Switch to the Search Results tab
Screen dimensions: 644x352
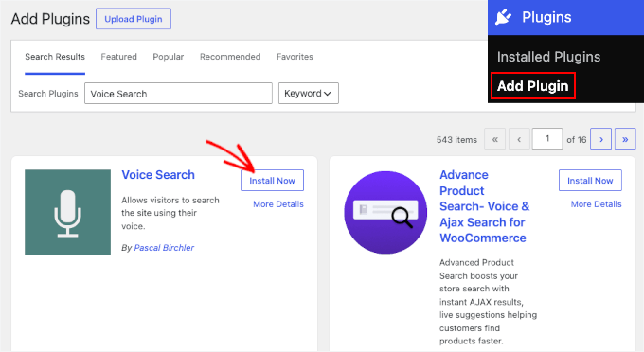click(x=55, y=57)
